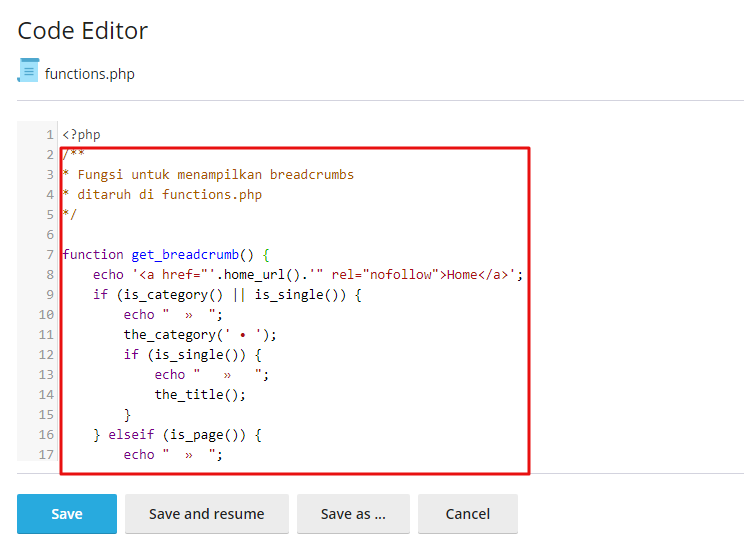The image size is (744, 555).
Task: Click the Save as ... button
Action: tap(353, 514)
